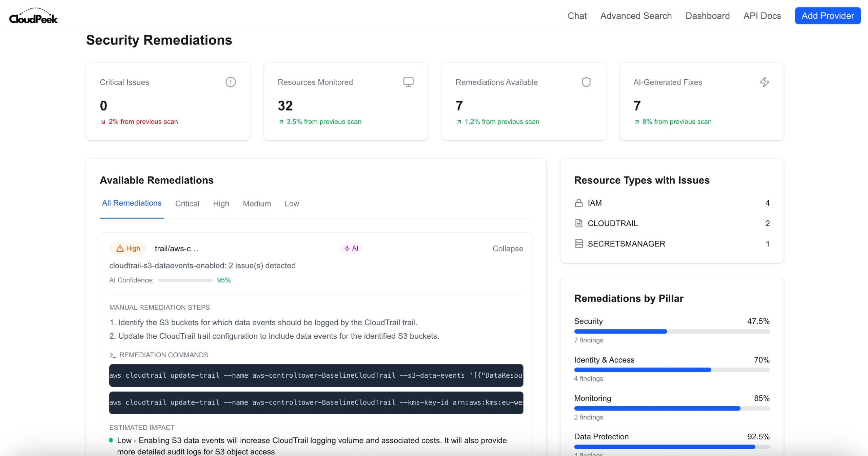Click the green Low impact bullet dot
The height and width of the screenshot is (456, 868).
pos(111,440)
